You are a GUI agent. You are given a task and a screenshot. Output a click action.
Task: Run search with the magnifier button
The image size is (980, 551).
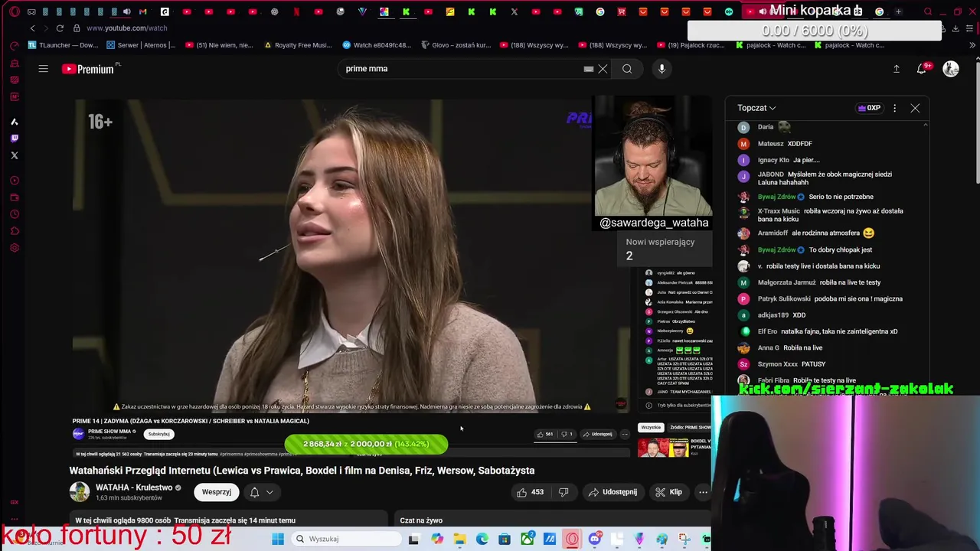click(627, 69)
